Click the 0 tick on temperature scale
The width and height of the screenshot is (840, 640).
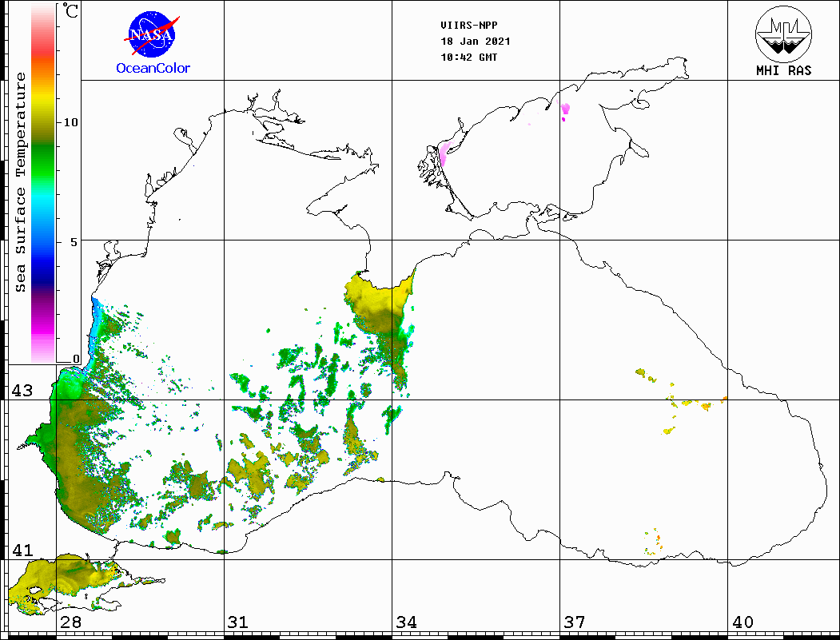click(76, 360)
